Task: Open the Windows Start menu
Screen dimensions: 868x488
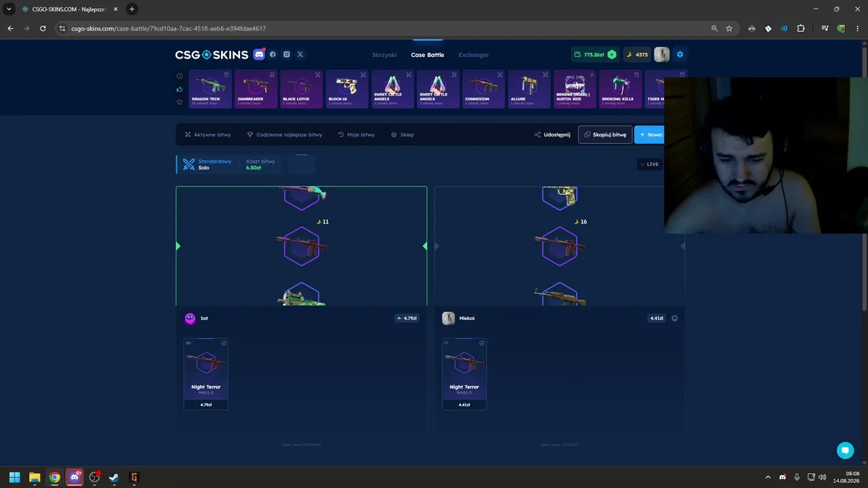Action: (x=14, y=477)
